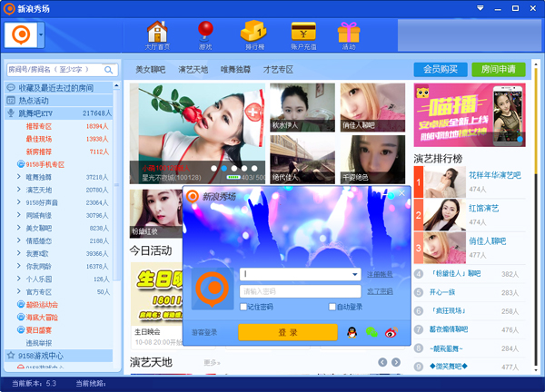Screen dimensions: 545x392
Task: Open the 喵播 advertisement banner
Action: pyautogui.click(x=470, y=115)
